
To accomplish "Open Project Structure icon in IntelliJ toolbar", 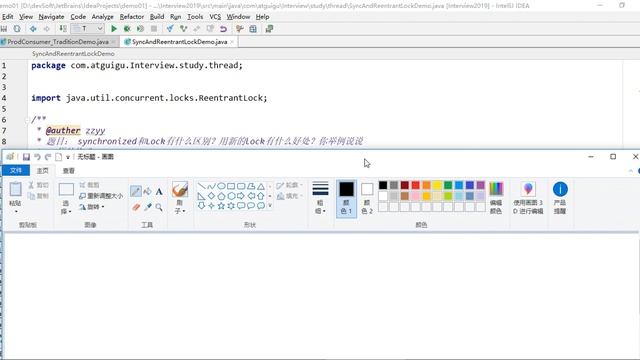I will pyautogui.click(x=253, y=29).
